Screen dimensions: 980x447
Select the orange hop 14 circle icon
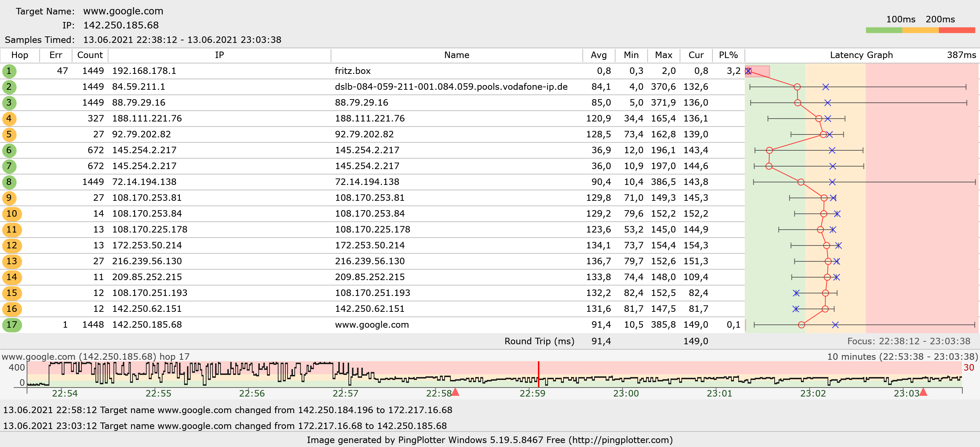click(12, 277)
